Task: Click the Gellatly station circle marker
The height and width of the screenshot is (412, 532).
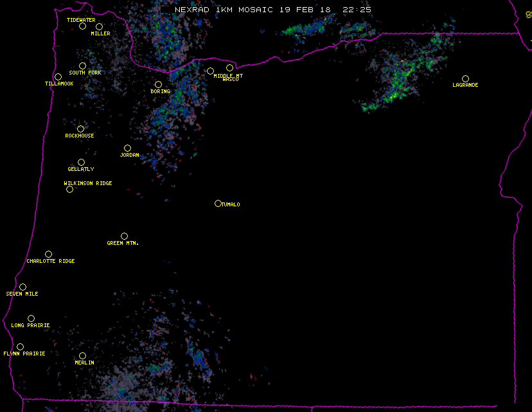Action: coord(81,163)
